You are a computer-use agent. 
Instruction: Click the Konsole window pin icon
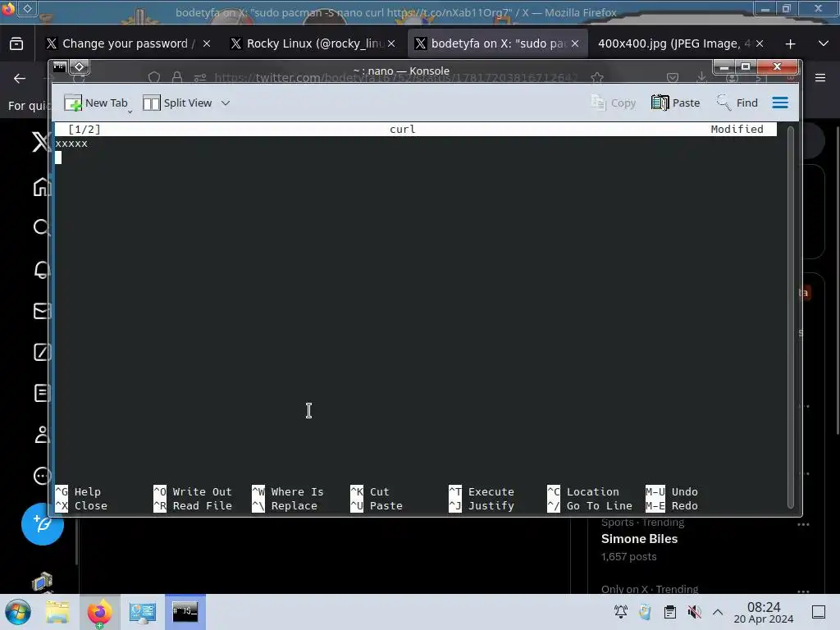click(79, 66)
